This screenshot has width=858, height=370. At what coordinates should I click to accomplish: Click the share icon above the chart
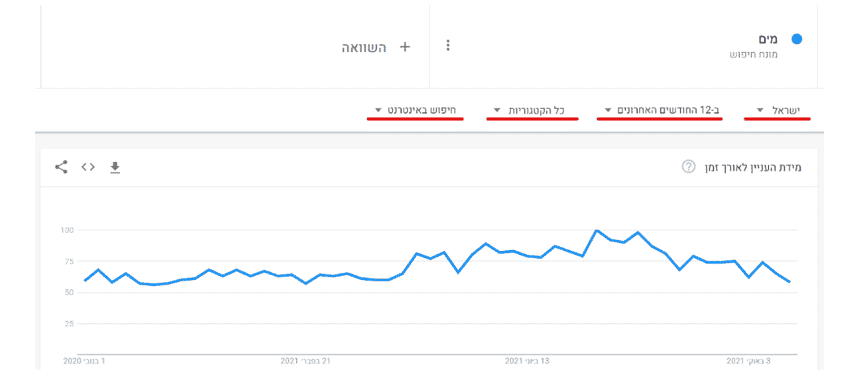[x=61, y=167]
